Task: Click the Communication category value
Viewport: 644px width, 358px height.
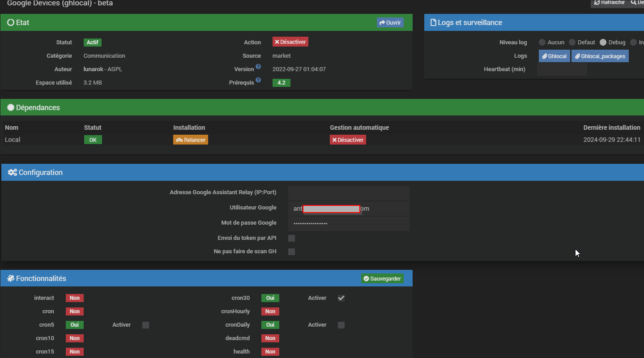Action: click(x=104, y=56)
